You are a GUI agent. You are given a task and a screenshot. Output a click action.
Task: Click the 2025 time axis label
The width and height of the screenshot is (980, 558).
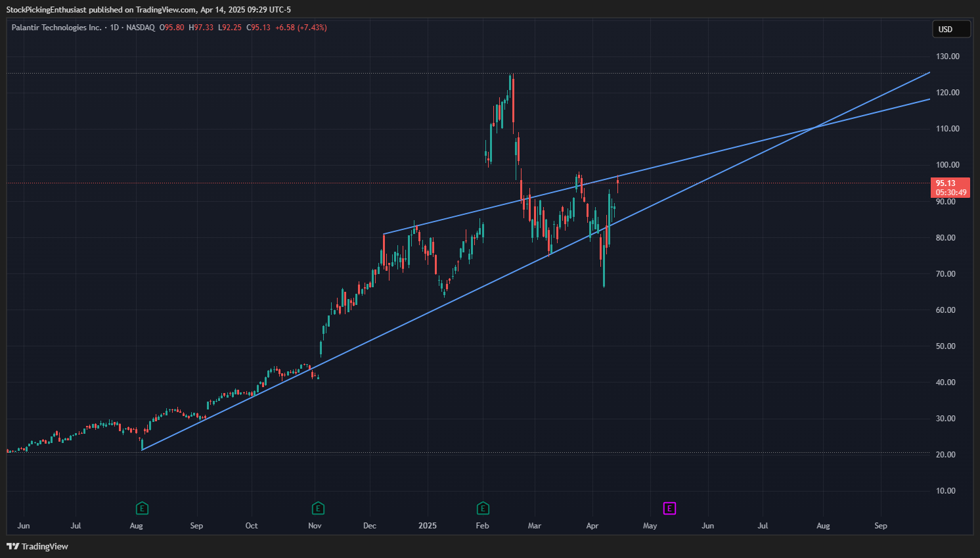coord(428,526)
